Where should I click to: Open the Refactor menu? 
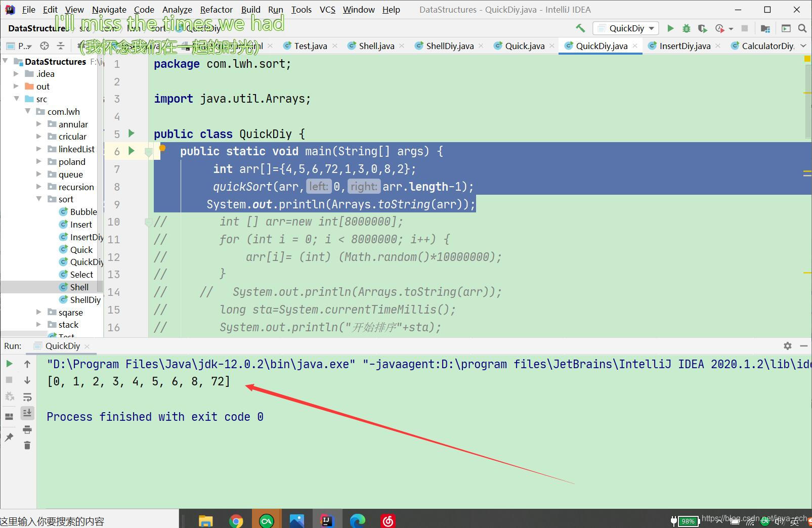[x=216, y=10]
